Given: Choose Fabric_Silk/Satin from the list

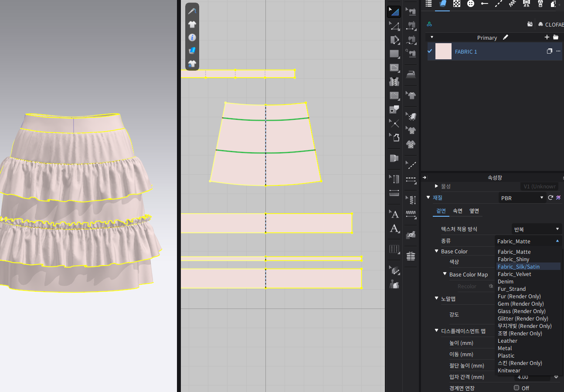Looking at the screenshot, I should coord(519,266).
